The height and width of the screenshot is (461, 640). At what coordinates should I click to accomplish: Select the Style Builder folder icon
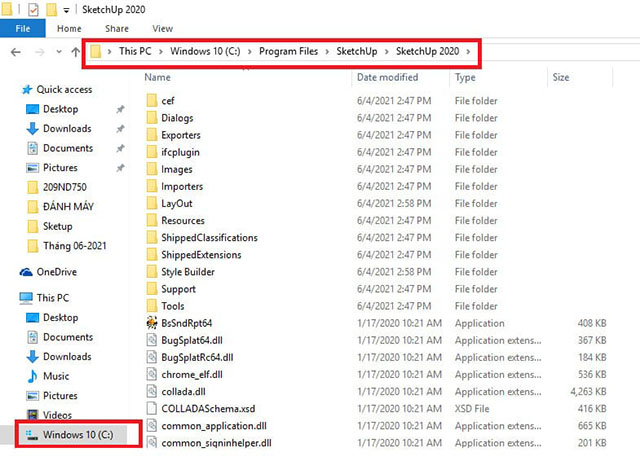click(x=152, y=272)
